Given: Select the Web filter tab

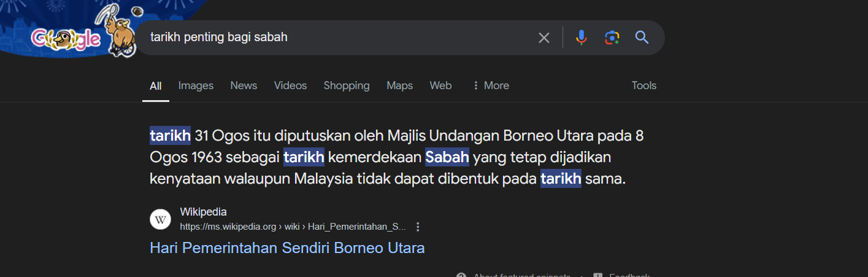Looking at the screenshot, I should click(x=440, y=85).
